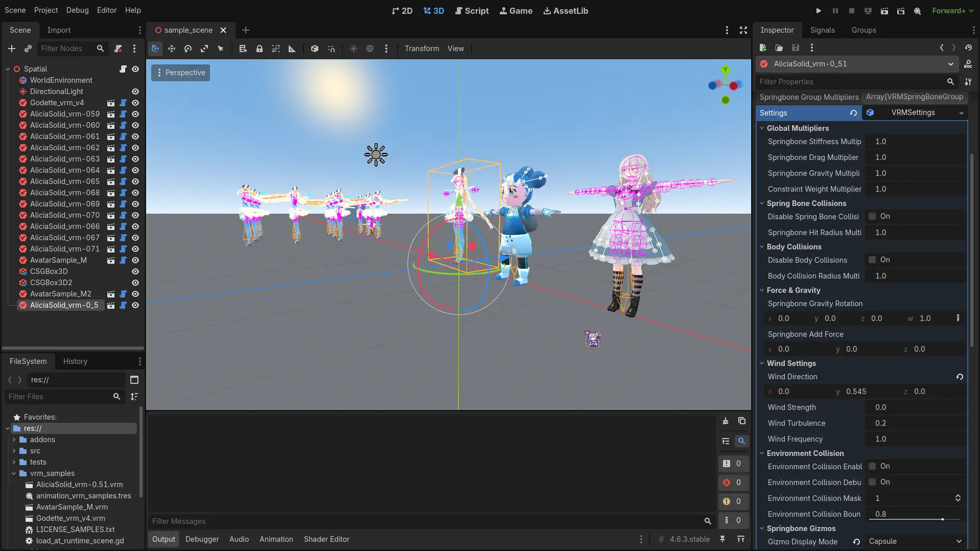This screenshot has width=980, height=551.
Task: Open Springbone Group Multipliers array
Action: coord(915,97)
